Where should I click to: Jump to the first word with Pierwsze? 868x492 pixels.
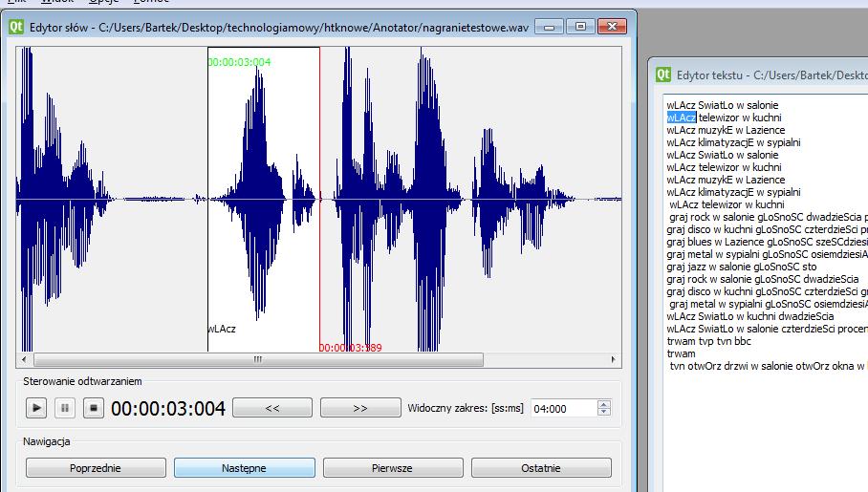392,468
